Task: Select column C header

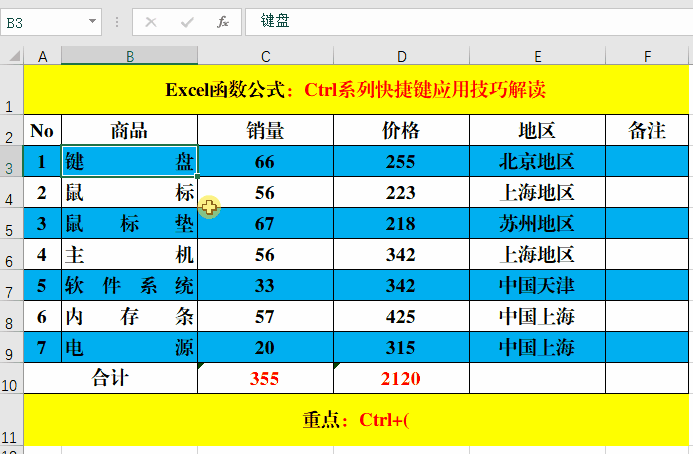Action: (x=265, y=57)
